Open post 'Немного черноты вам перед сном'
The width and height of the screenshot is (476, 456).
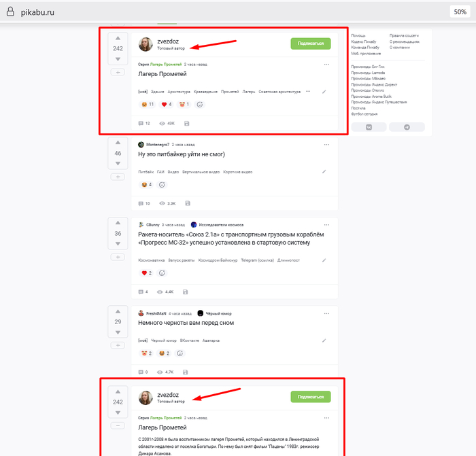[x=186, y=323]
